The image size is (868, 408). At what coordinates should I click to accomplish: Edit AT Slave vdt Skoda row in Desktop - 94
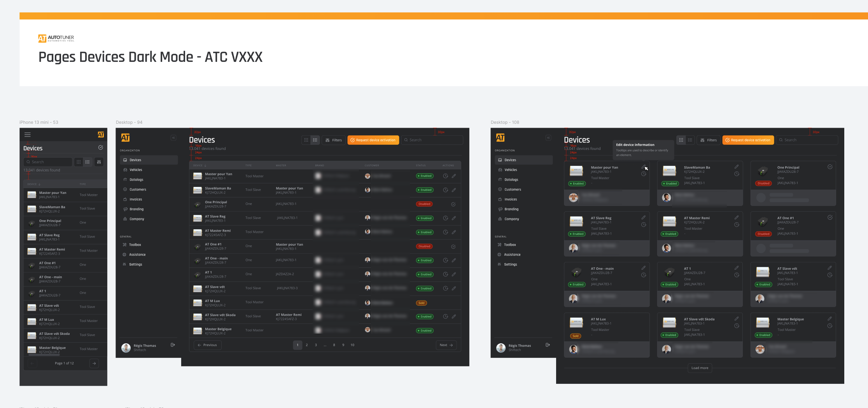click(x=454, y=317)
